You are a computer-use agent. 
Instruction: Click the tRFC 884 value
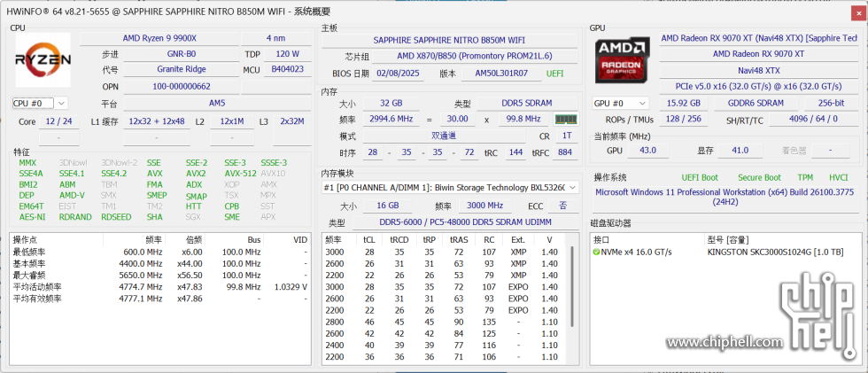pyautogui.click(x=565, y=152)
